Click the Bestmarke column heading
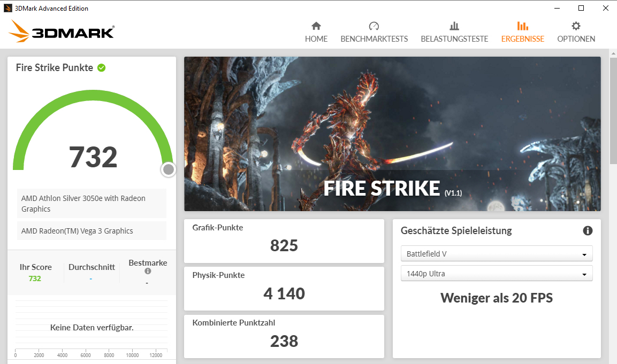The height and width of the screenshot is (364, 617). pyautogui.click(x=148, y=262)
